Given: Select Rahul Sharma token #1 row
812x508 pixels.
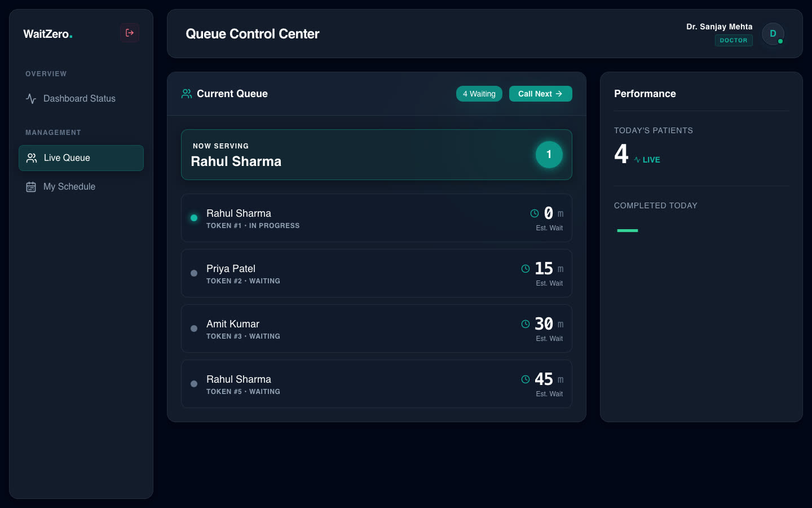Looking at the screenshot, I should point(377,218).
